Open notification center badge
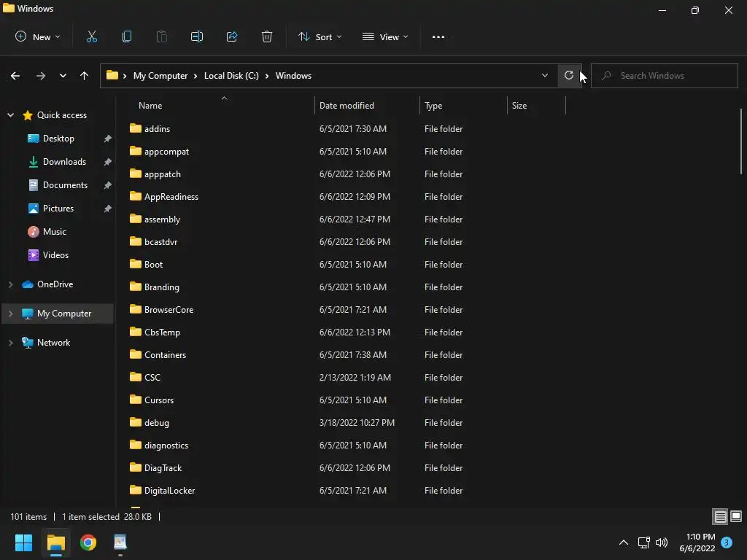Screen dimensions: 747x560 click(727, 542)
